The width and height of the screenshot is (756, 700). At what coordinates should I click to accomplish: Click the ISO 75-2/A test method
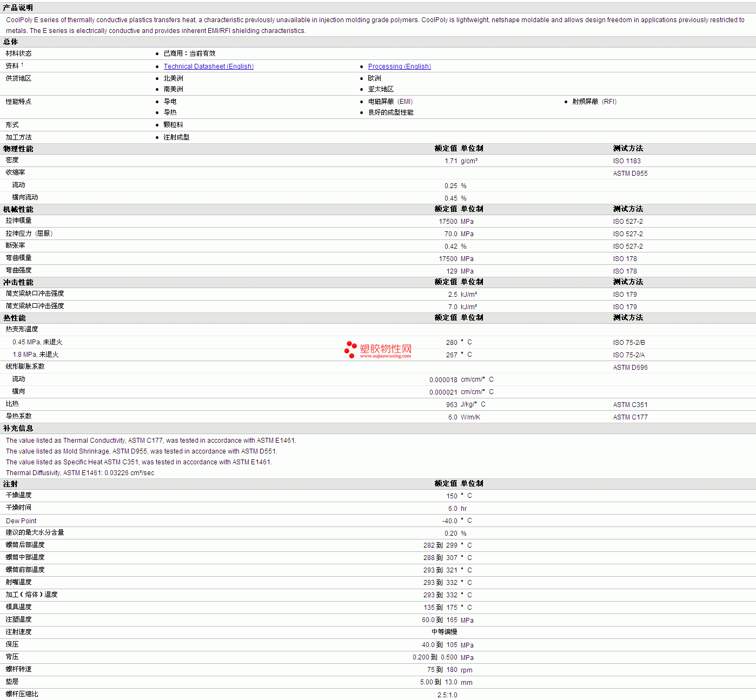[x=629, y=355]
